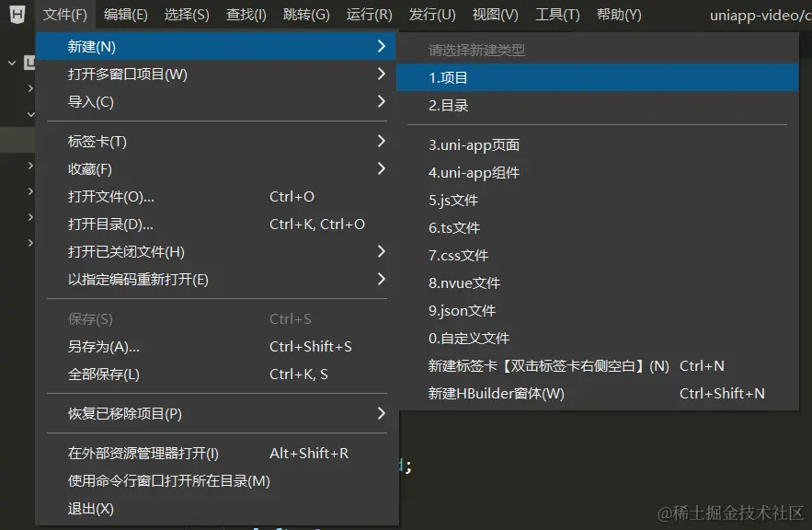
Task: Choose 恢复已移除项目(P) entry
Action: [216, 413]
